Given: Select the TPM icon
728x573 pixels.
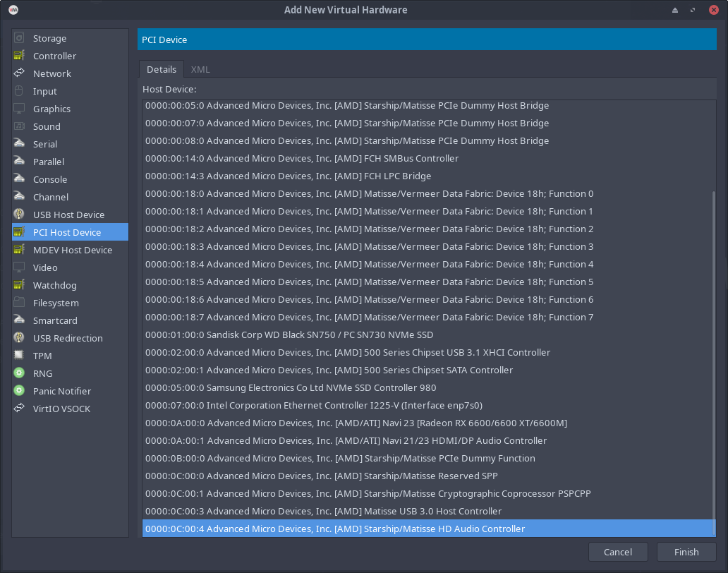Looking at the screenshot, I should pos(19,356).
